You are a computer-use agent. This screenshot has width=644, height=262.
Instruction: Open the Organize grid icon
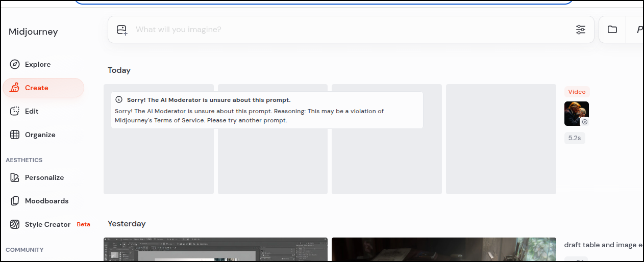(x=15, y=135)
